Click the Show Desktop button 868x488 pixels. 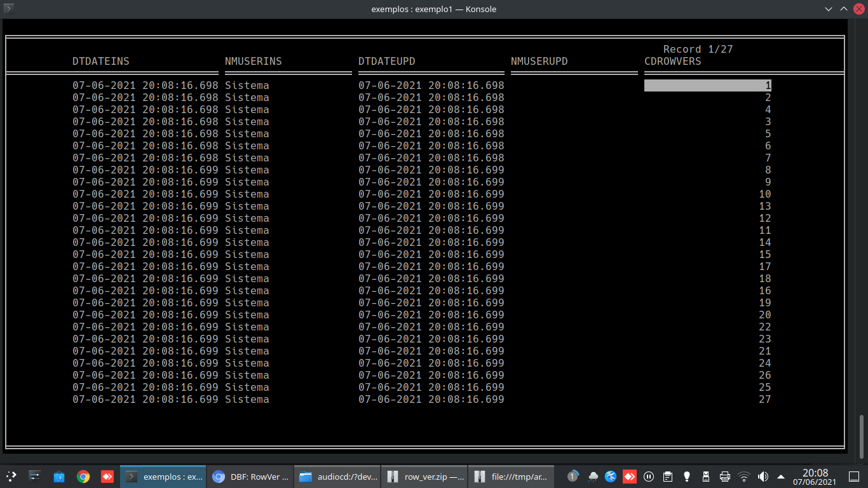coord(855,476)
